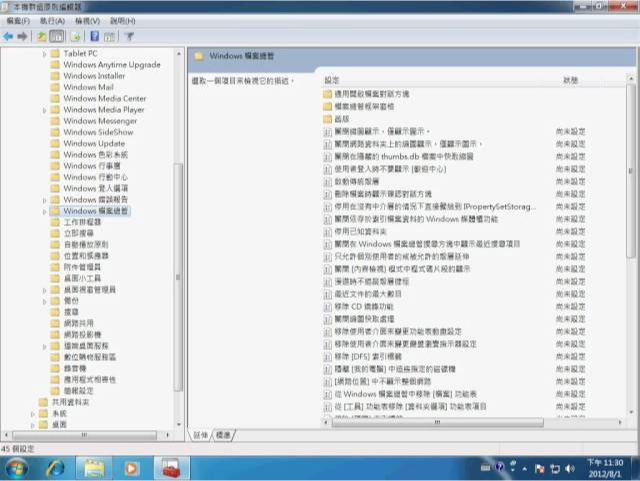This screenshot has width=640, height=481.
Task: Expand the 遠端桌面服務 node arrow
Action: pos(44,346)
